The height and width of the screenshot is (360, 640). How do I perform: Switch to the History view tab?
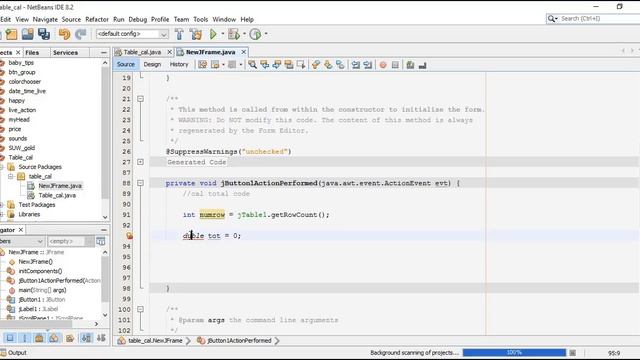click(x=179, y=64)
